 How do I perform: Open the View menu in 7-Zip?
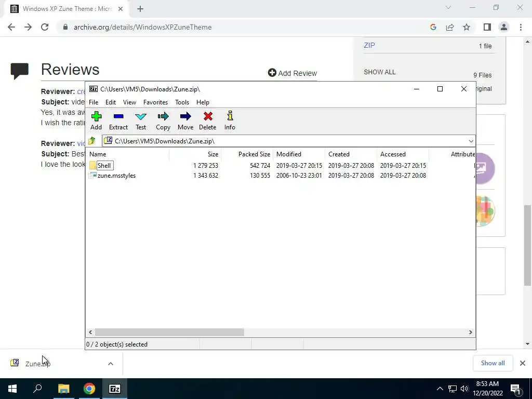[129, 102]
